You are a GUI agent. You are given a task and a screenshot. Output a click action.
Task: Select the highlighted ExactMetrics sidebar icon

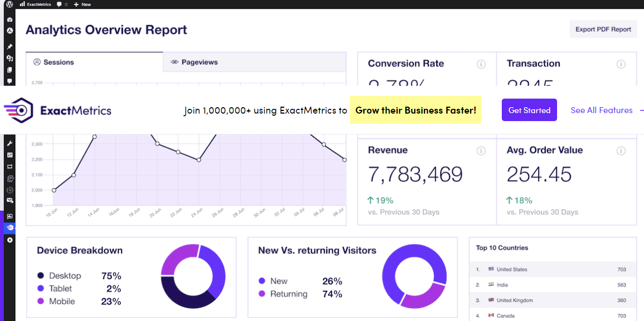click(x=10, y=228)
